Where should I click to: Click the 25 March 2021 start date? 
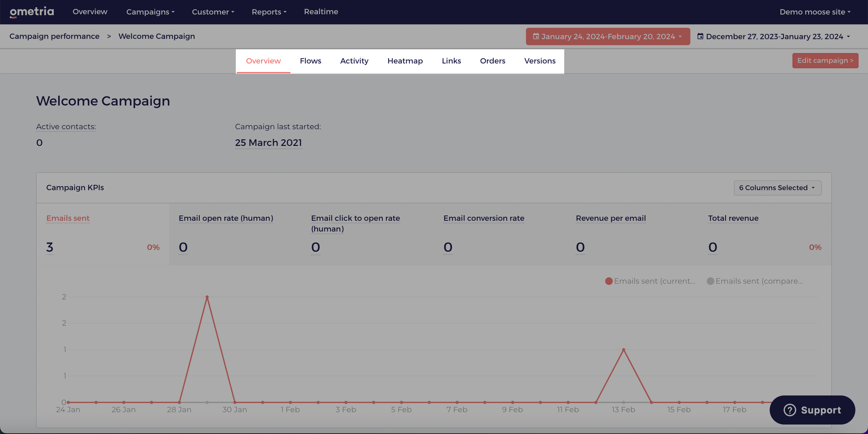click(268, 143)
